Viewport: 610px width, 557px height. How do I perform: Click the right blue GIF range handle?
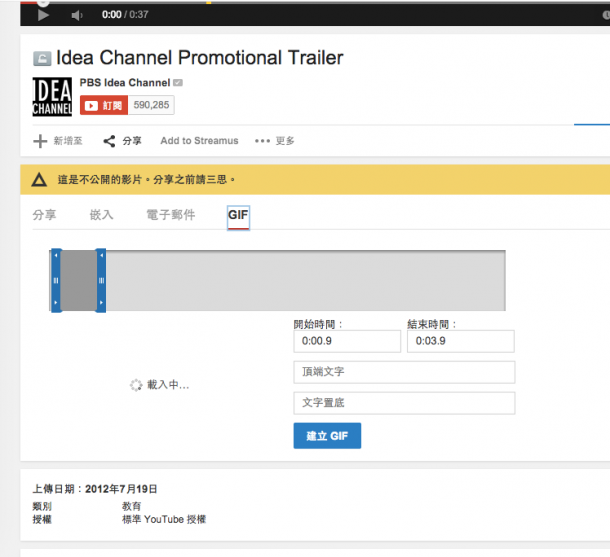[101, 280]
